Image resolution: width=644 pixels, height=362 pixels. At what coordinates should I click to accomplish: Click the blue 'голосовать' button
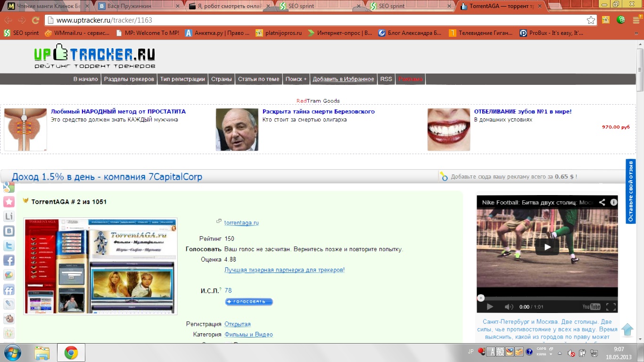tap(249, 302)
